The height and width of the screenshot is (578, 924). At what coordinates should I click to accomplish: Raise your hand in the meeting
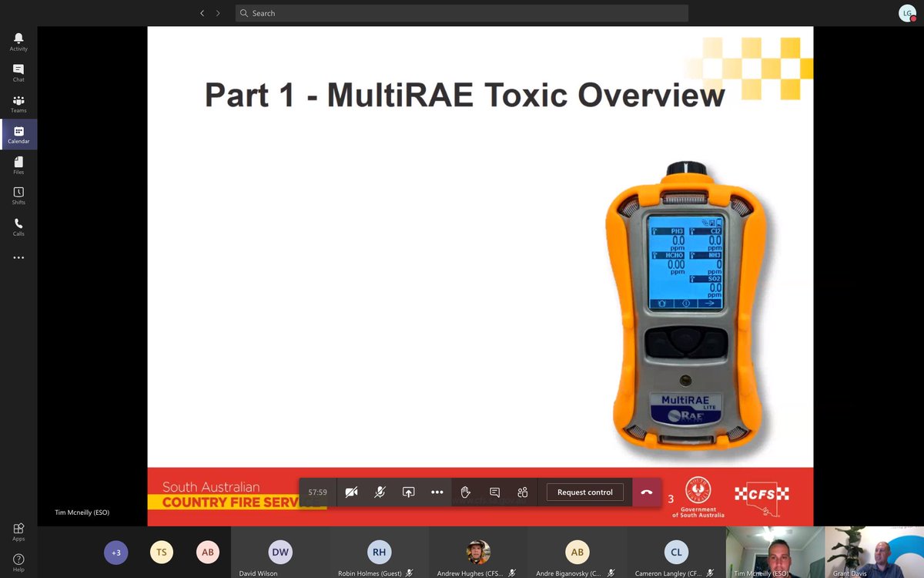tap(466, 492)
